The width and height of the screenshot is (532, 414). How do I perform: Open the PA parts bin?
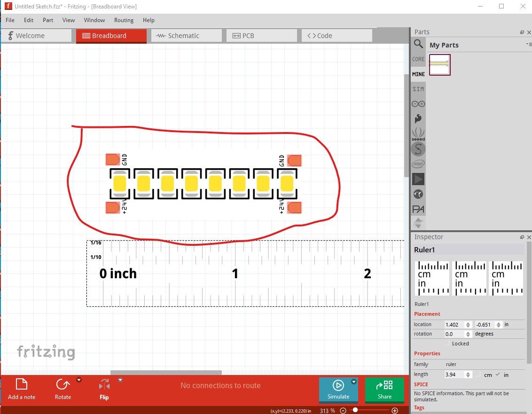click(418, 209)
